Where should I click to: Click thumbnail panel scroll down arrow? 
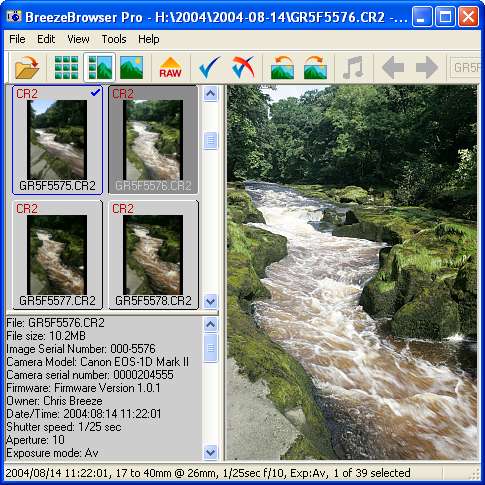pos(210,302)
